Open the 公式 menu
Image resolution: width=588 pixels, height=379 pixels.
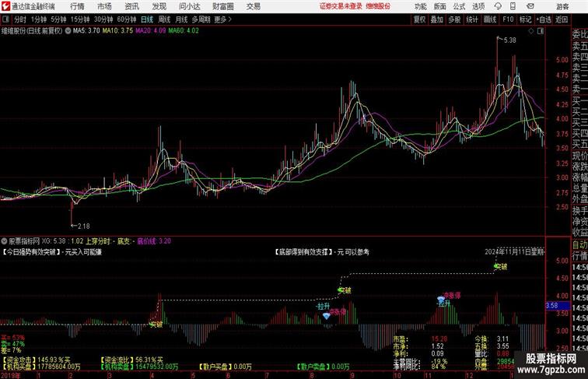pos(459,6)
